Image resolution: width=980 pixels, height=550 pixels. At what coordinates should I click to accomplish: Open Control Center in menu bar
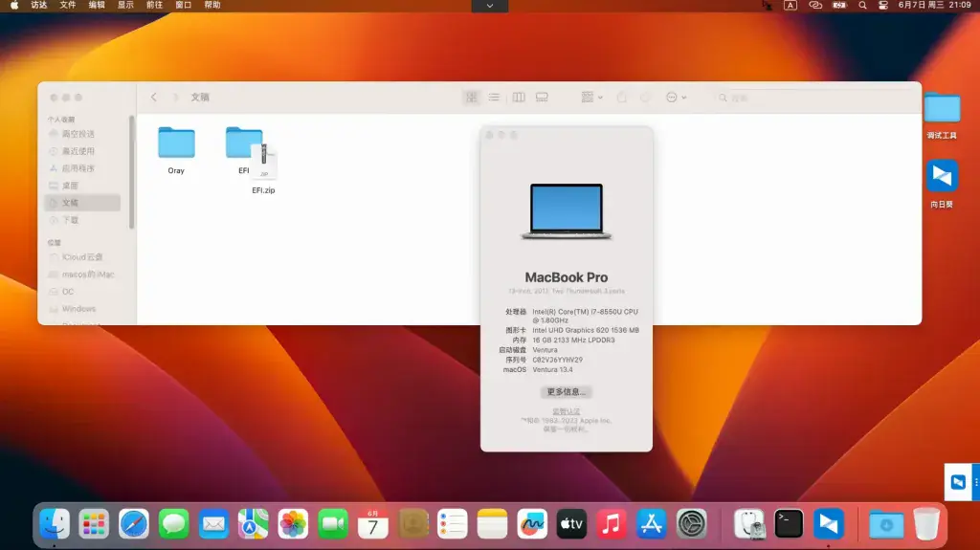pos(883,5)
